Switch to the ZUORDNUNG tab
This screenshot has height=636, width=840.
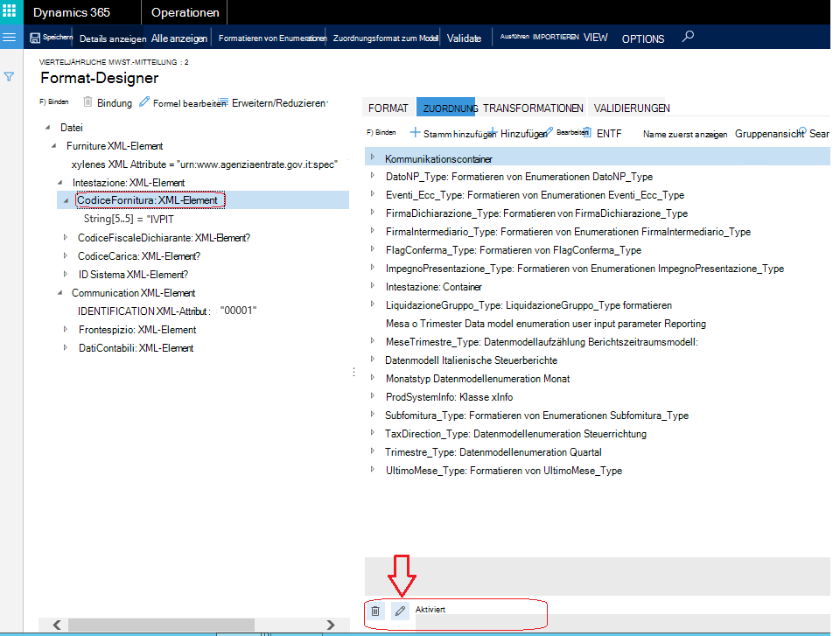[446, 108]
